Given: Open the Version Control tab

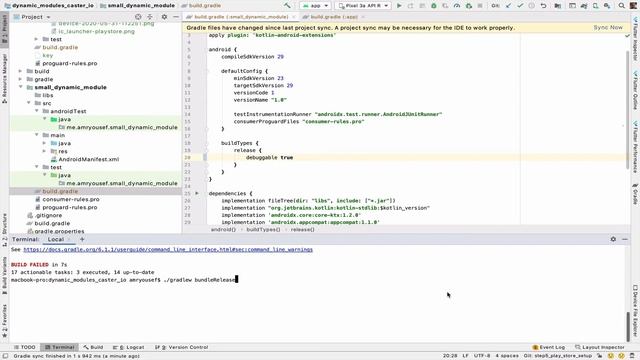Looking at the screenshot, I should click(x=182, y=347).
